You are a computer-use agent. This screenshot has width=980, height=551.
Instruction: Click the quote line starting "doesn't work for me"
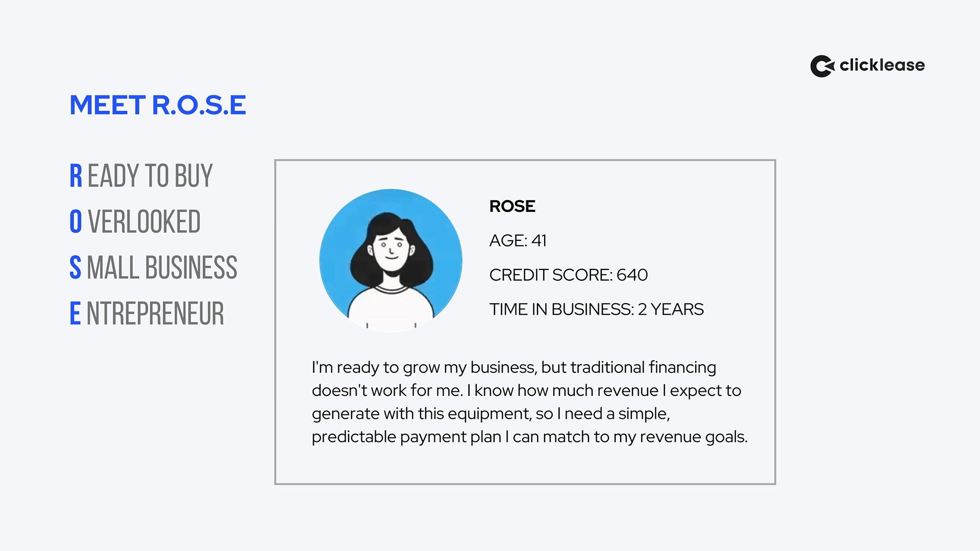click(x=527, y=391)
